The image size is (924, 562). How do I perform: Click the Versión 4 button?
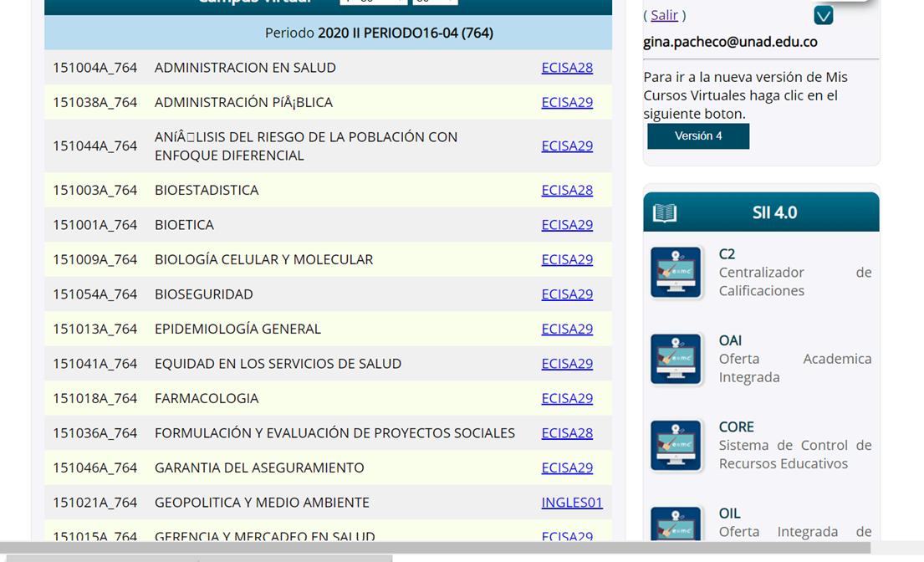point(698,136)
